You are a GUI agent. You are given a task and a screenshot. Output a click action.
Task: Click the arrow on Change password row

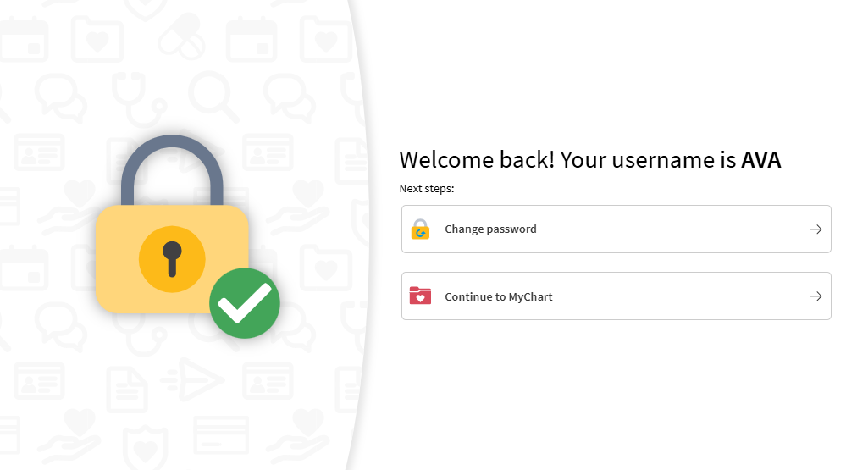click(x=815, y=229)
